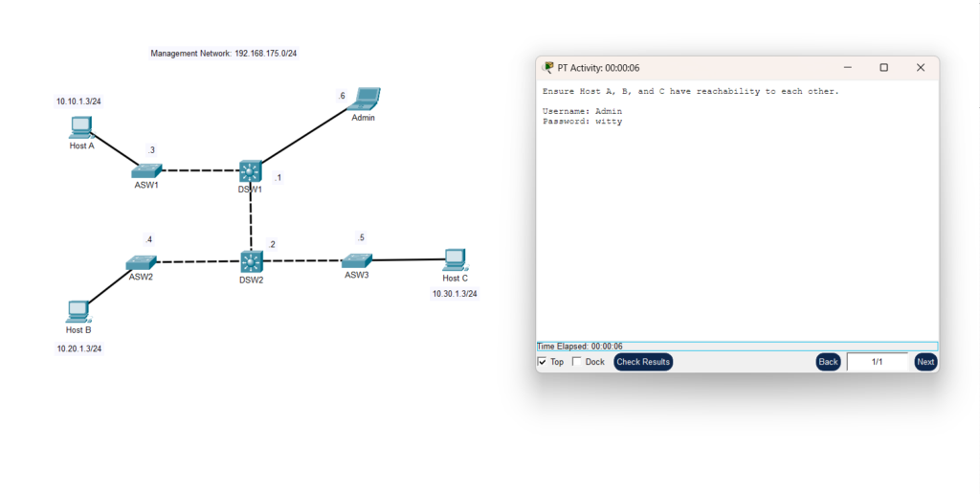Select the ASW1 access switch
Viewport: 980px width, 494px height.
tap(147, 170)
